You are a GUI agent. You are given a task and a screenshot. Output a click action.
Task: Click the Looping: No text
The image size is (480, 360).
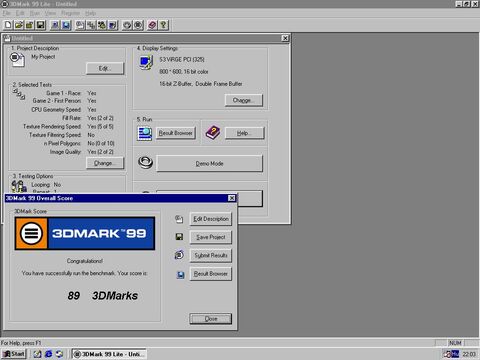pos(46,184)
